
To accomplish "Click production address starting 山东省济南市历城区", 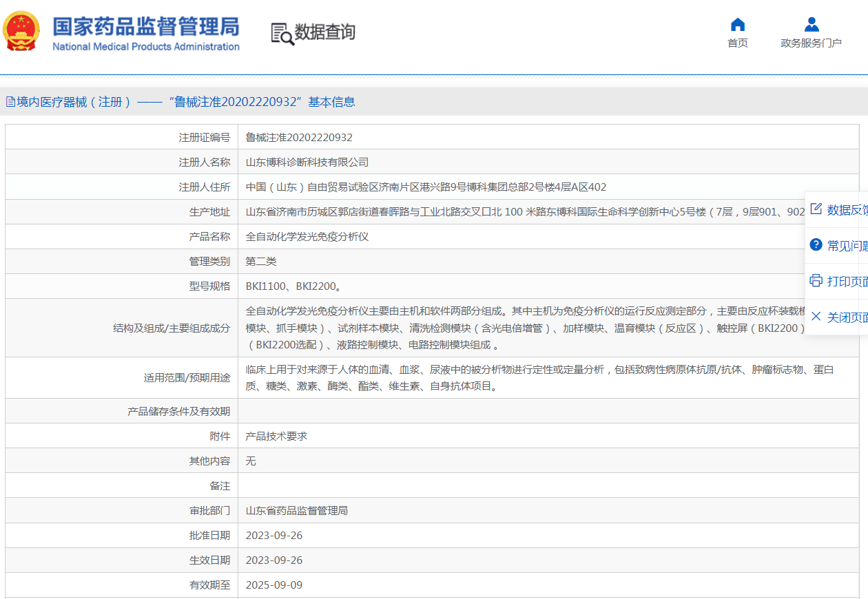I will coord(525,212).
